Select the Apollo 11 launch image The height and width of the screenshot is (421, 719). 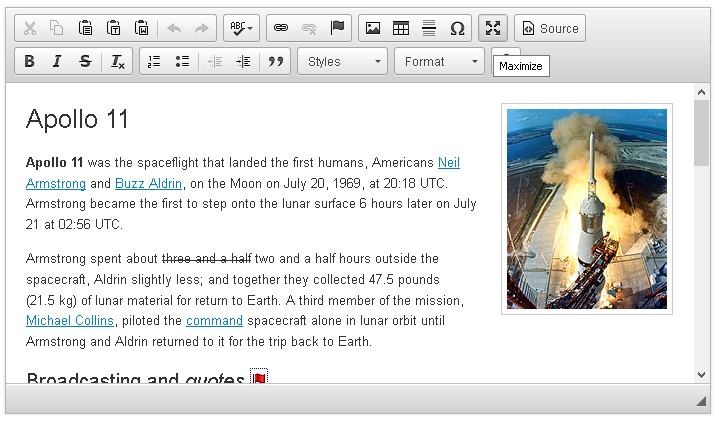tap(587, 209)
